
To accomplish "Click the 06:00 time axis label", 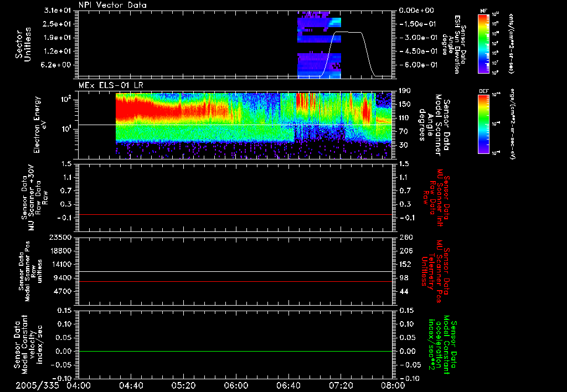I will click(236, 385).
